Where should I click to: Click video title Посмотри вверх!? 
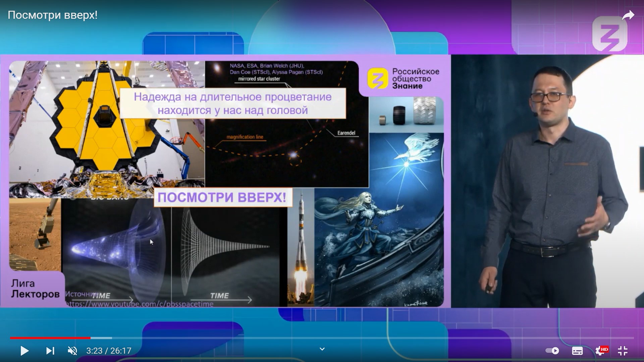pos(53,15)
